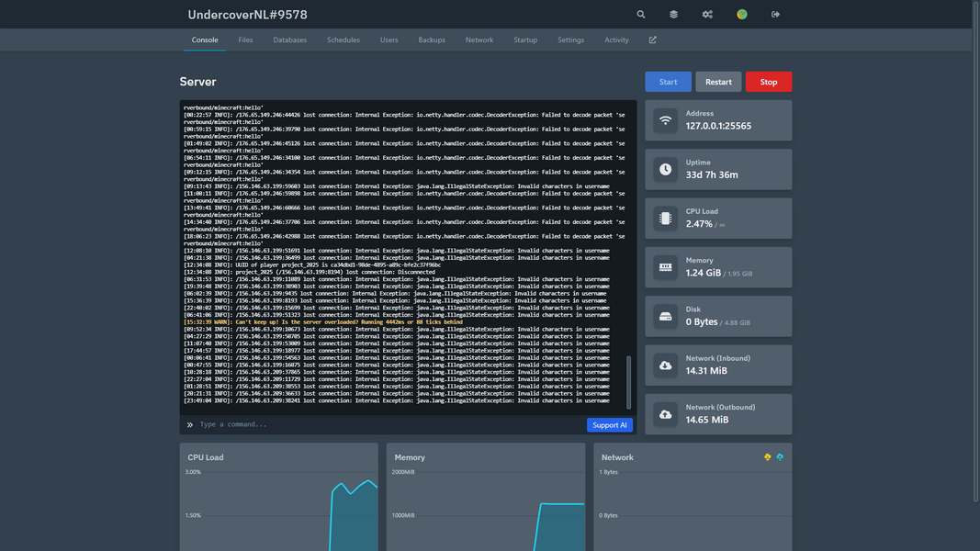Open the Users tab
Viewport: 980px width, 551px height.
coord(389,40)
